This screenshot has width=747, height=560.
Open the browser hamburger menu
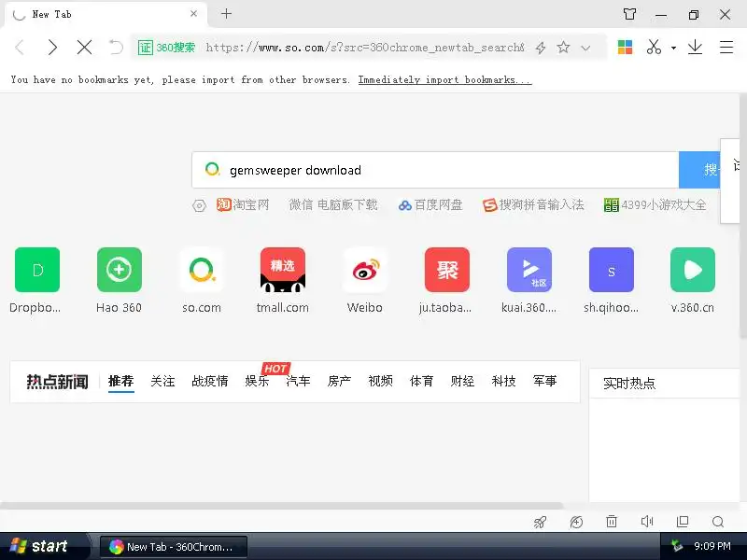[x=726, y=48]
